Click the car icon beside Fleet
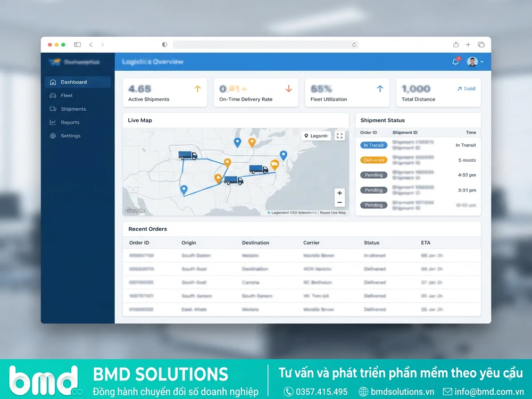 coord(53,96)
